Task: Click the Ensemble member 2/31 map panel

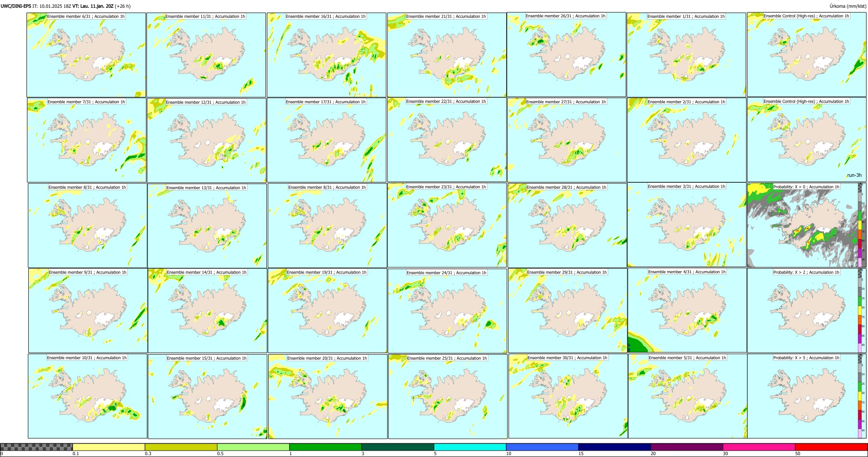Action: (687, 140)
